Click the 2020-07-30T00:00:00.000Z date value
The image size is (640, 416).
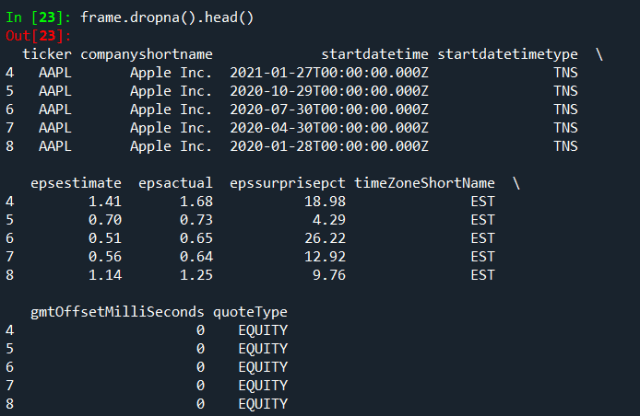tap(329, 109)
